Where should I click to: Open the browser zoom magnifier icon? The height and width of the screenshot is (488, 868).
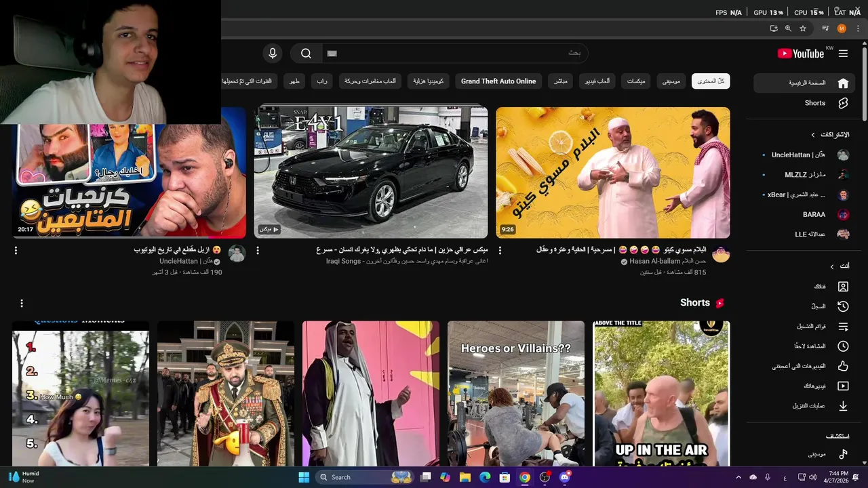(x=788, y=28)
